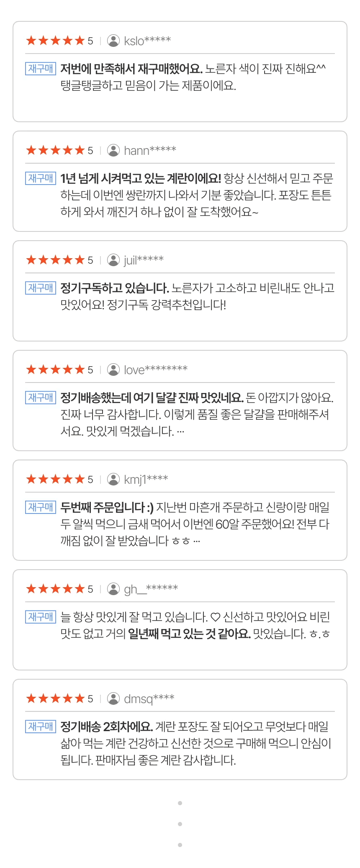The image size is (360, 868).
Task: Click the bold text '두번째 주문입니다 :)'
Action: point(107,507)
